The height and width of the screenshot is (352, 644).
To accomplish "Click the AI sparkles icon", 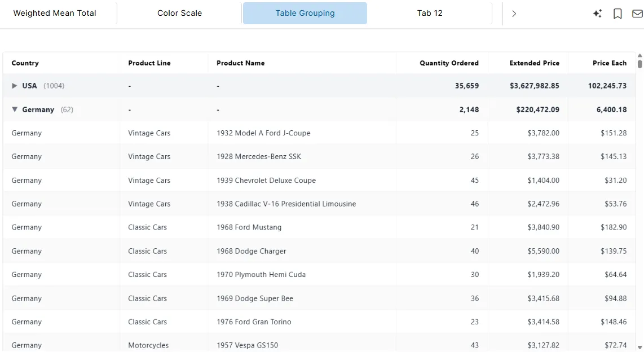I will (597, 13).
